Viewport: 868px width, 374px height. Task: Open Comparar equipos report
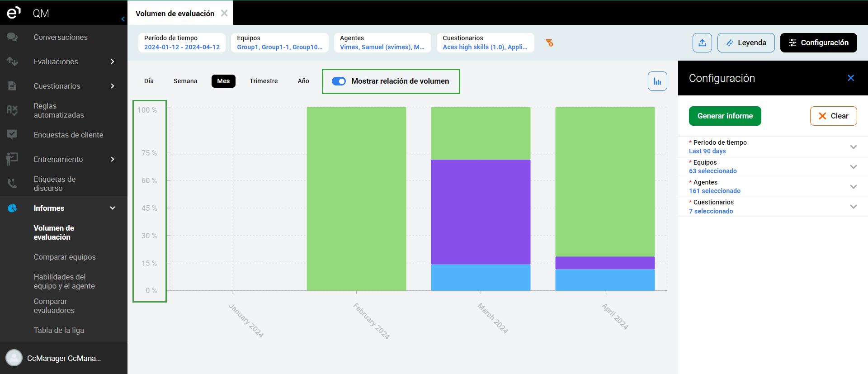click(65, 257)
